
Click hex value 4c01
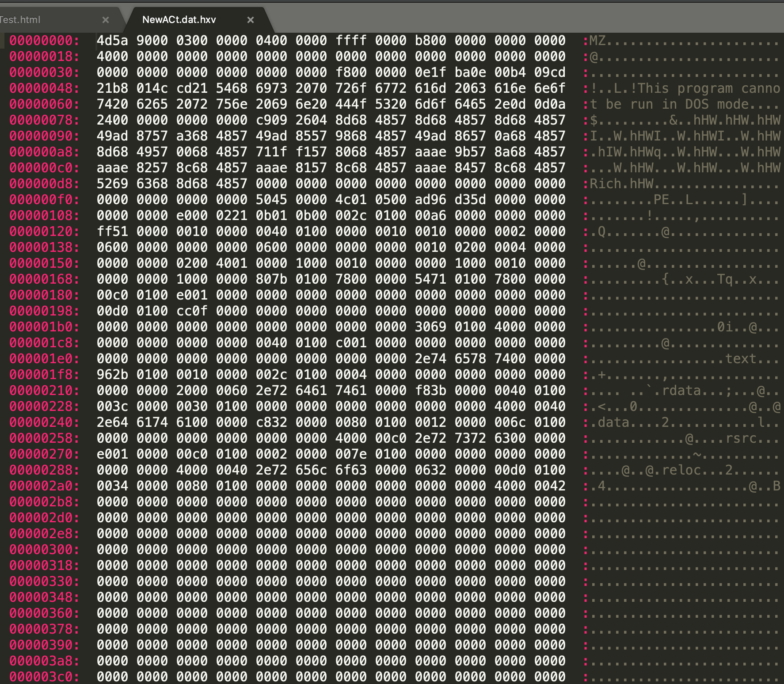[351, 200]
